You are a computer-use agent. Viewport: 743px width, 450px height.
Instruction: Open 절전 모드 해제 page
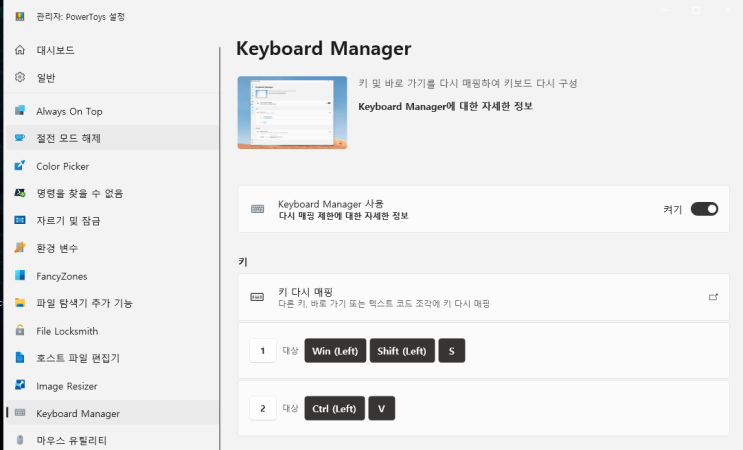(x=112, y=138)
